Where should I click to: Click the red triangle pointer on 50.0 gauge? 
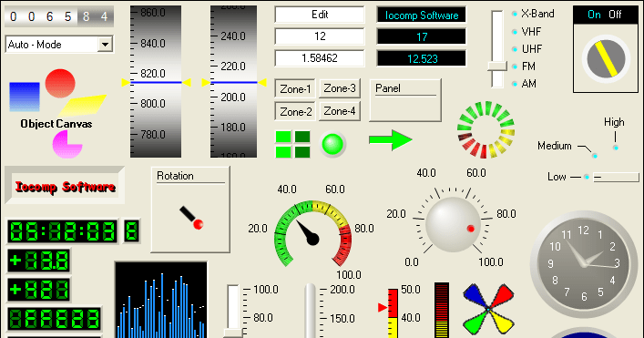[383, 307]
